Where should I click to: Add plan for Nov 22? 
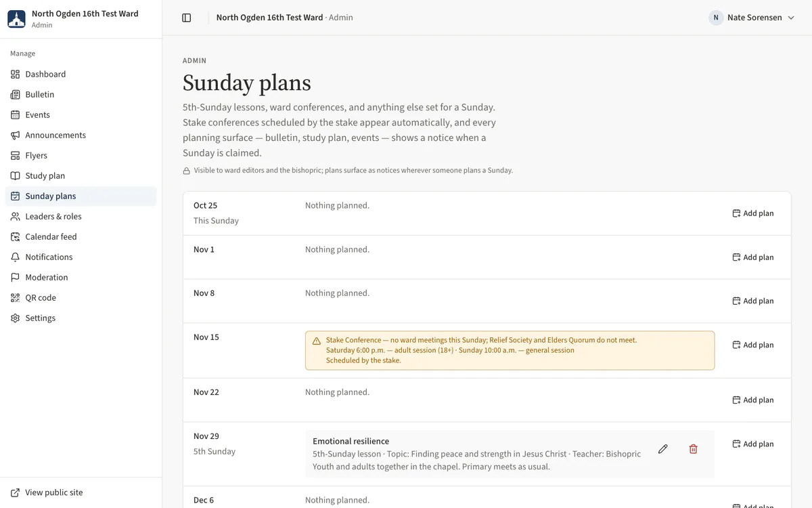(x=753, y=400)
